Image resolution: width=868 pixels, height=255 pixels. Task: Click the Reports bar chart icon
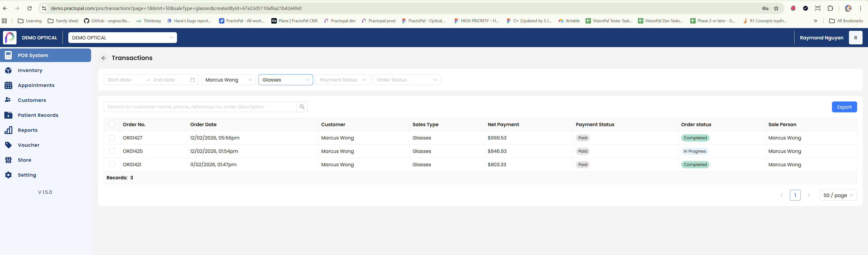8,130
